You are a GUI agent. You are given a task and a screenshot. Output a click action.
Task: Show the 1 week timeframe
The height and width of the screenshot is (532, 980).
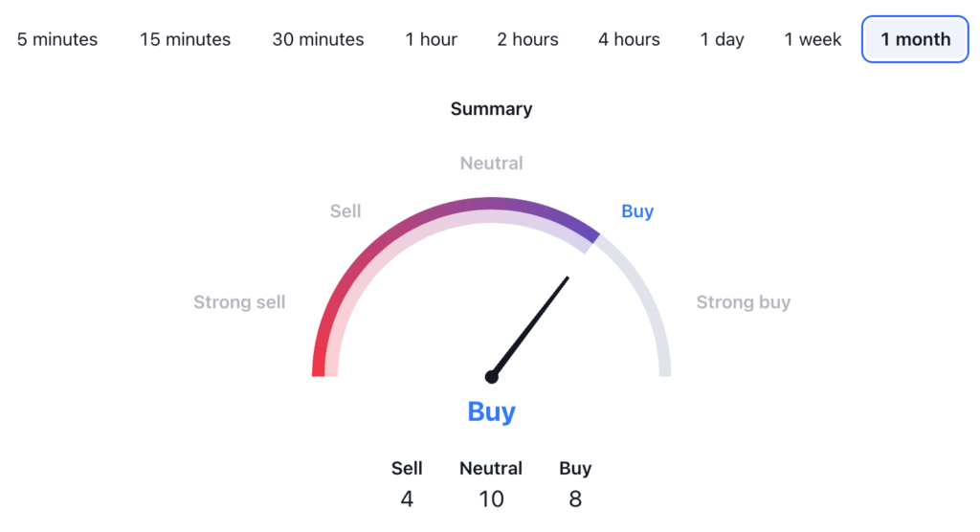[x=813, y=39]
